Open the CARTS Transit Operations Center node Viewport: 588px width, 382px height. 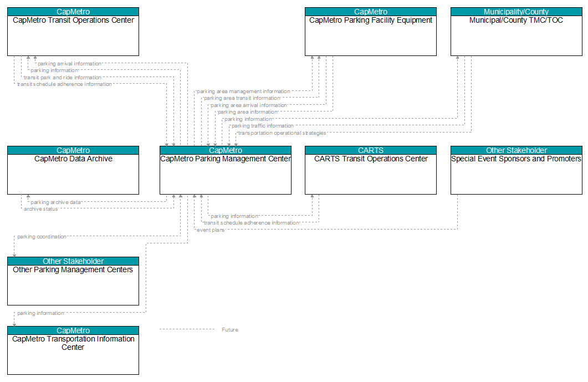click(371, 170)
